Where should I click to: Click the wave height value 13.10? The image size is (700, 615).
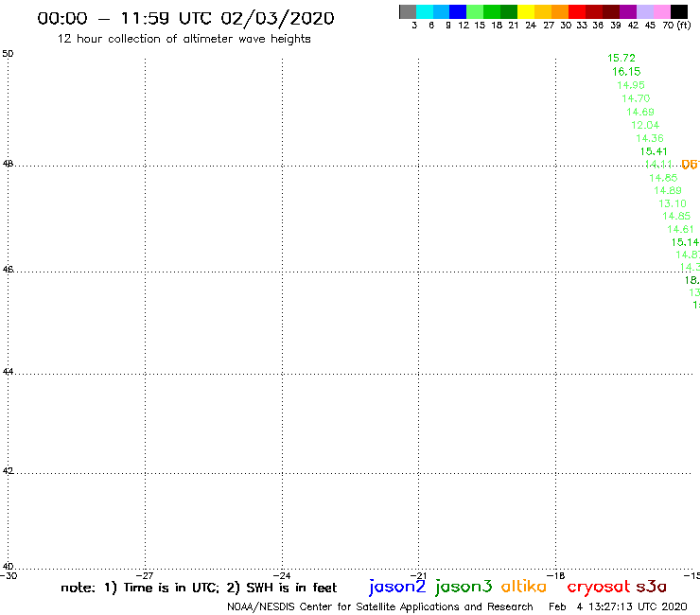click(x=673, y=203)
